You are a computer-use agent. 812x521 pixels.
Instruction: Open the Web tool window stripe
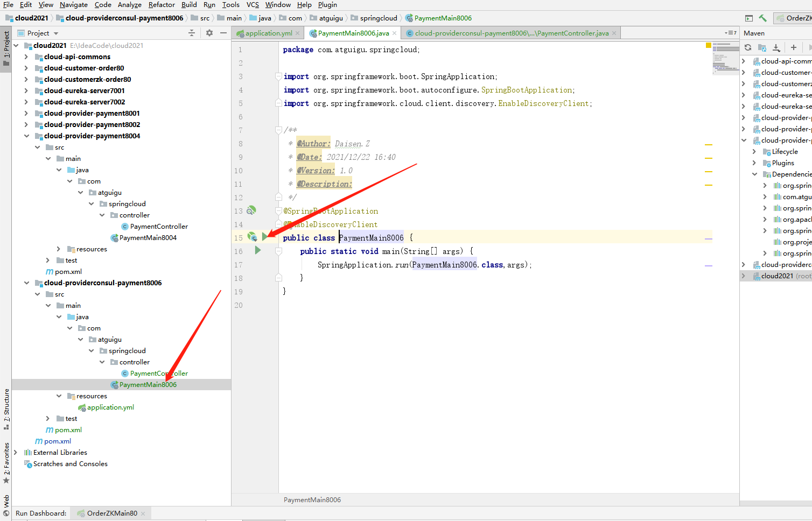click(6, 506)
